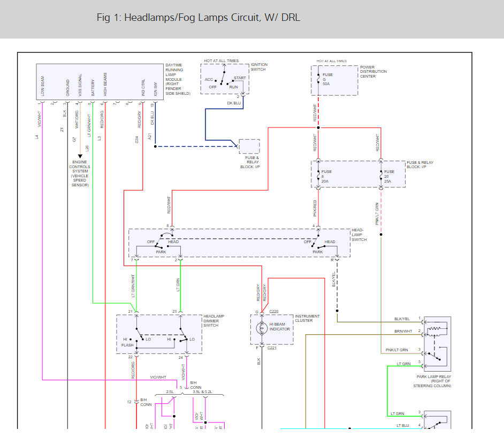
Task: Click the 'GROUND' pin label
Action: [x=67, y=87]
